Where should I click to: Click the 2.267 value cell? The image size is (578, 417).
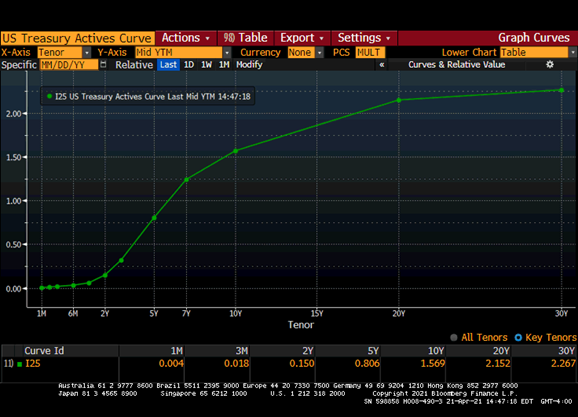point(563,364)
